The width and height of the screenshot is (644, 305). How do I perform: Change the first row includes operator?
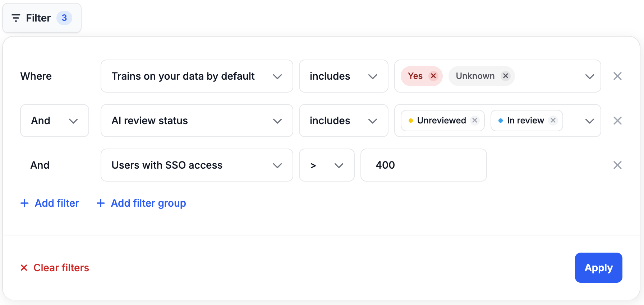343,76
